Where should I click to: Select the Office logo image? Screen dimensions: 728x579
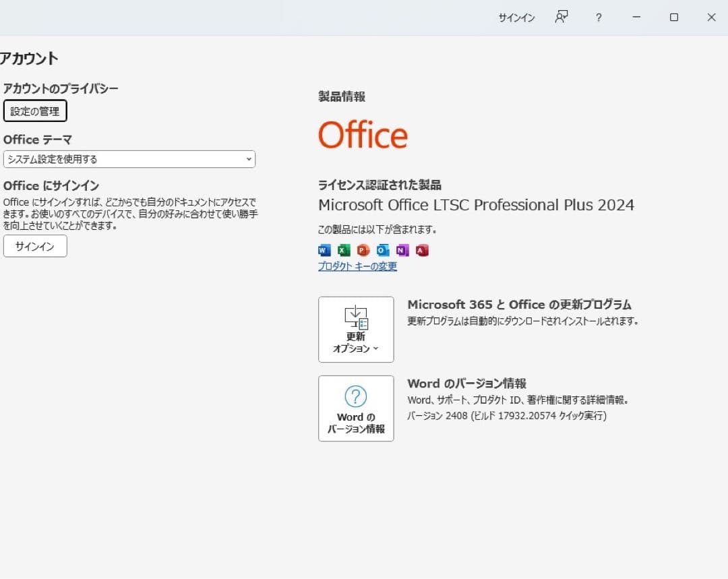363,134
